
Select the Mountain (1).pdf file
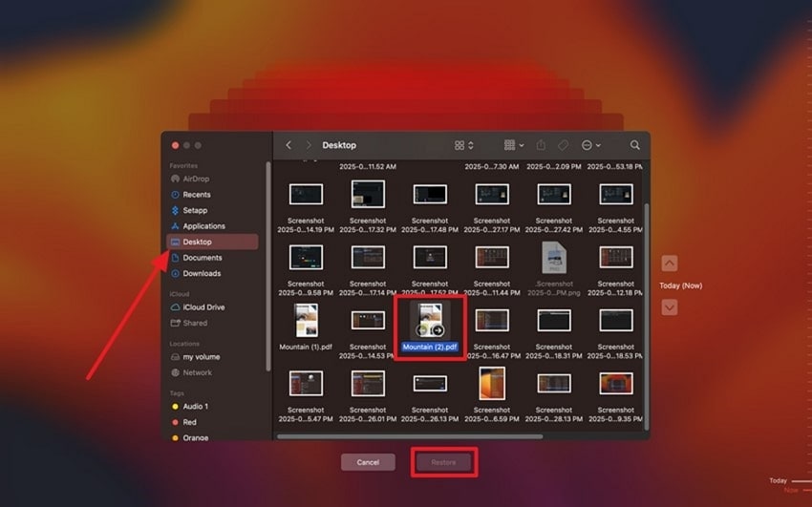pyautogui.click(x=306, y=327)
